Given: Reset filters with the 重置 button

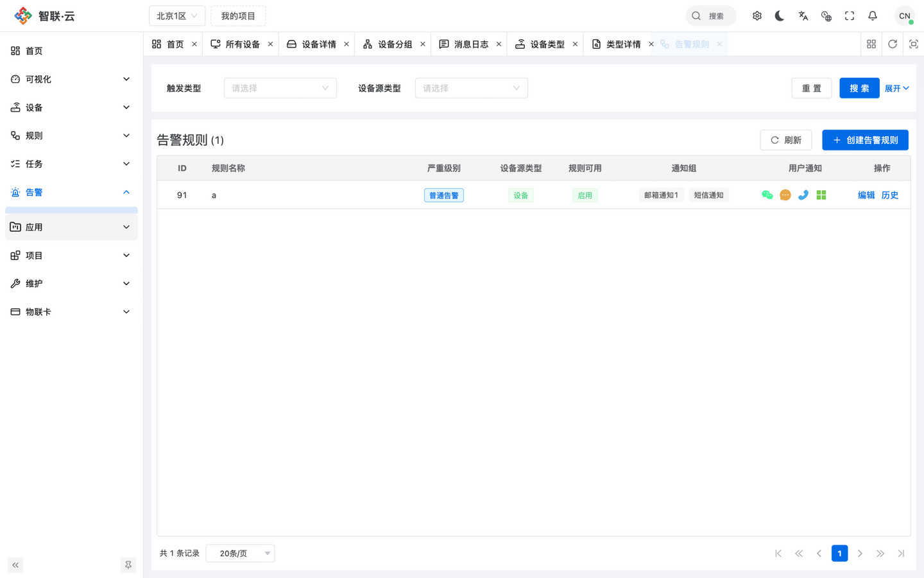Looking at the screenshot, I should click(x=812, y=88).
